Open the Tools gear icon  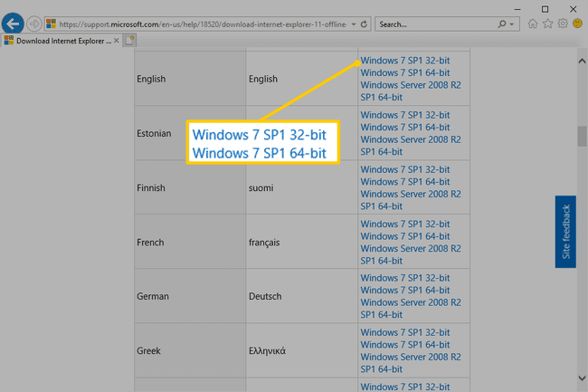tap(563, 24)
